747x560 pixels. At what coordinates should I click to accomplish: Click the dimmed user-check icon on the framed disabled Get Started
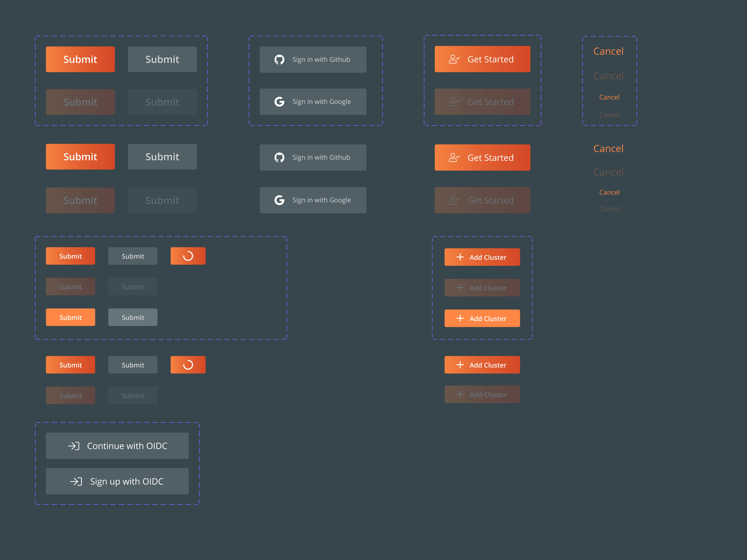(454, 102)
